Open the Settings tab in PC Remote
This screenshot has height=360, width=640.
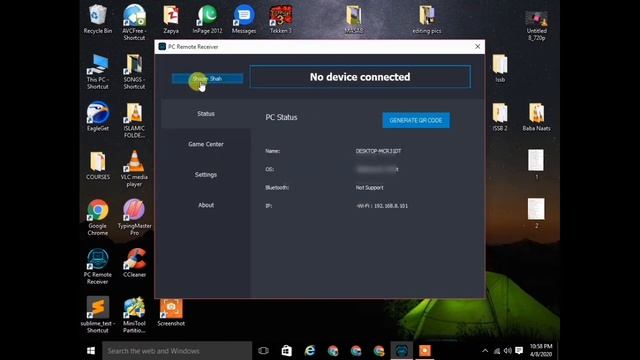coord(206,175)
